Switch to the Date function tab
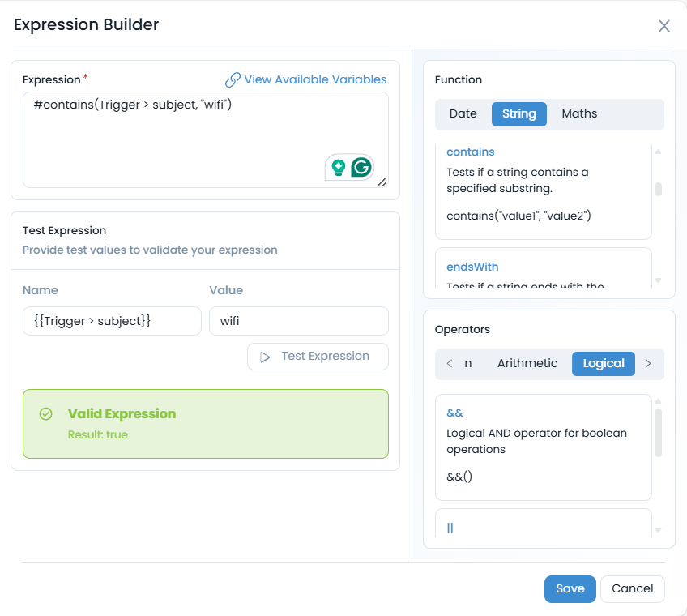687x616 pixels. (x=463, y=113)
